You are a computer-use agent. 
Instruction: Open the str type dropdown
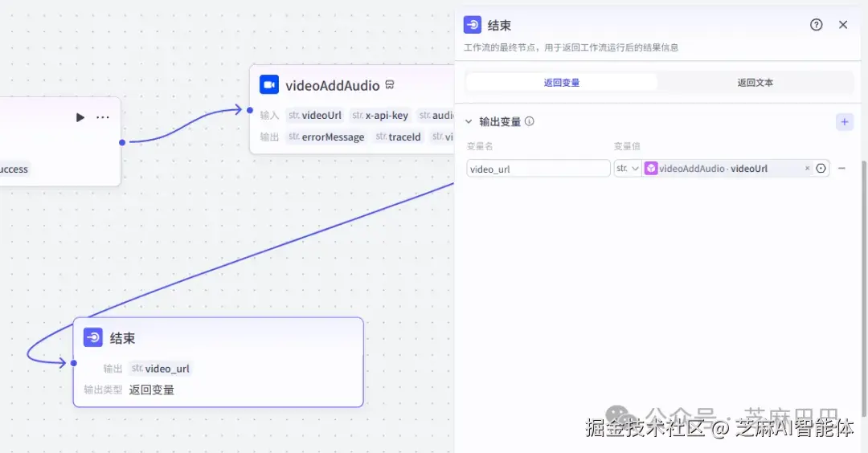click(628, 168)
